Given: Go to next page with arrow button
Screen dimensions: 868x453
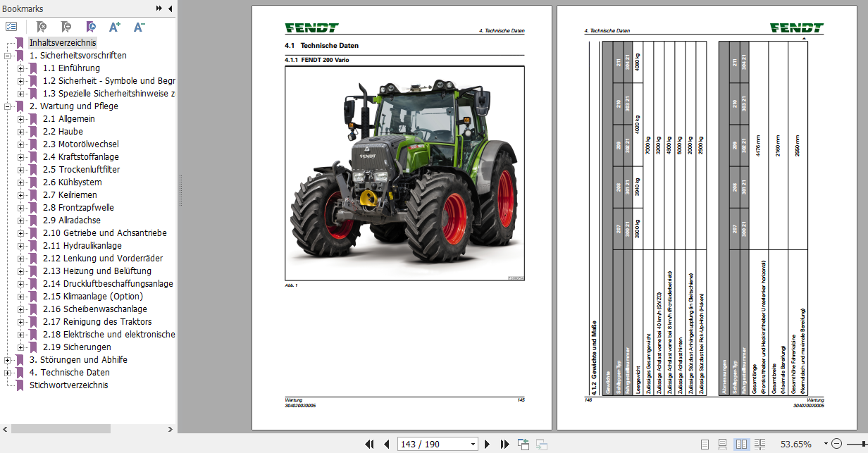Looking at the screenshot, I should point(487,444).
